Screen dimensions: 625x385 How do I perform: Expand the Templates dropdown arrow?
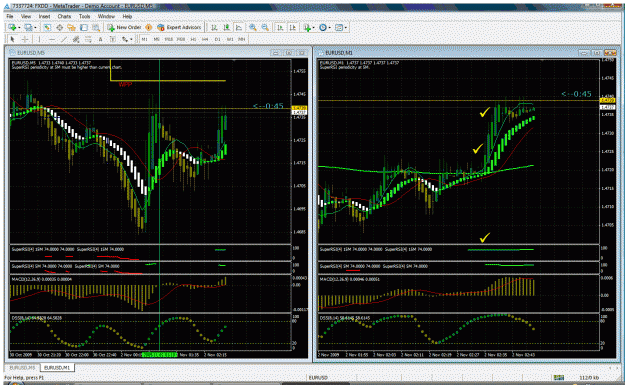pyautogui.click(x=346, y=28)
